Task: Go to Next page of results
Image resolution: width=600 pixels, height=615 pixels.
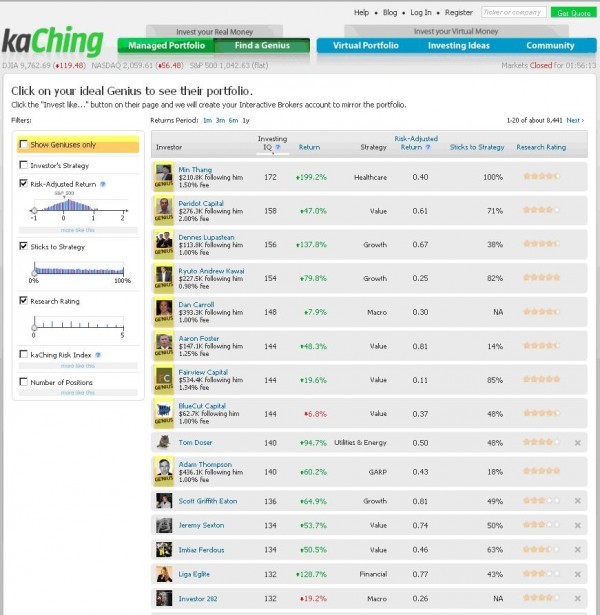Action: (575, 120)
